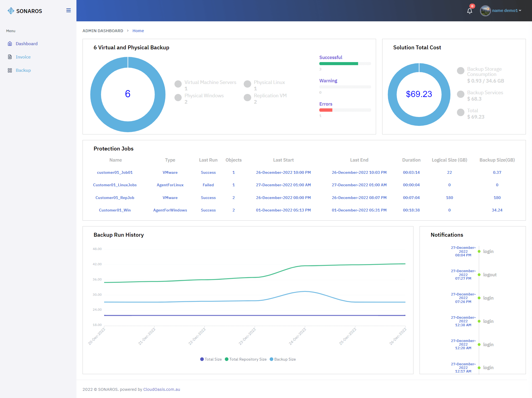Click the Home breadcrumb link
The image size is (532, 398).
pos(138,31)
